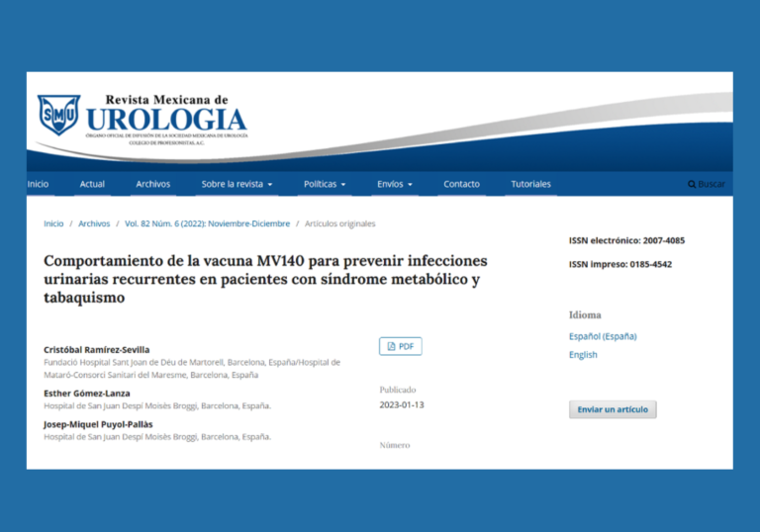Open the Archivos navigation item
Image resolution: width=760 pixels, height=532 pixels.
pos(152,184)
